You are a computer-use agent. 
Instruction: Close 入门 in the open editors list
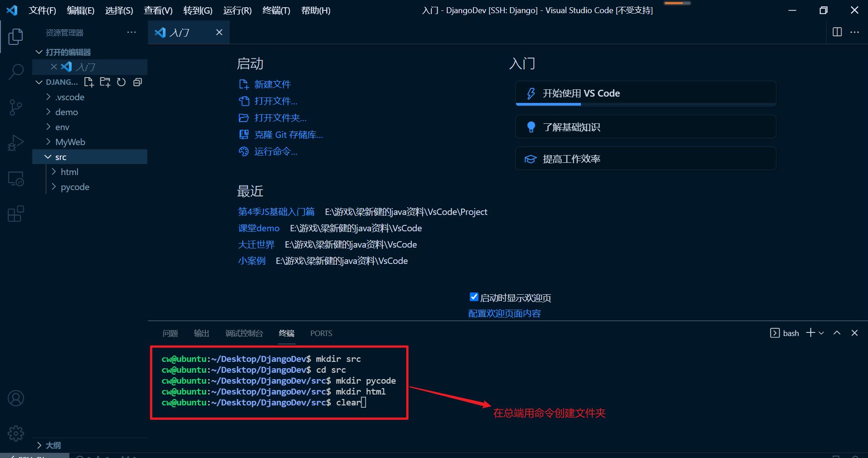[54, 67]
